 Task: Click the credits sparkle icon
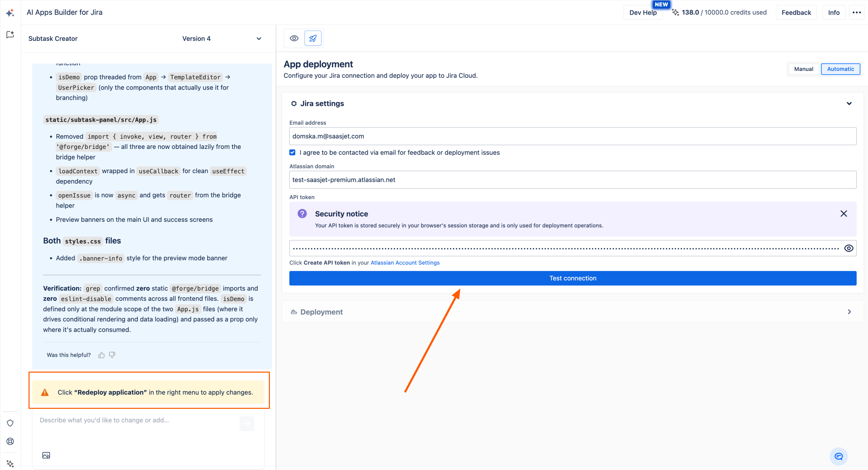click(675, 12)
